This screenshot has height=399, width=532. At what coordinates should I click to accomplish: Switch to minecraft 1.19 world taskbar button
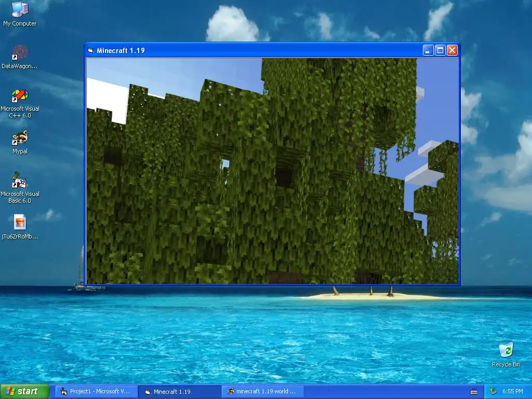pyautogui.click(x=263, y=392)
